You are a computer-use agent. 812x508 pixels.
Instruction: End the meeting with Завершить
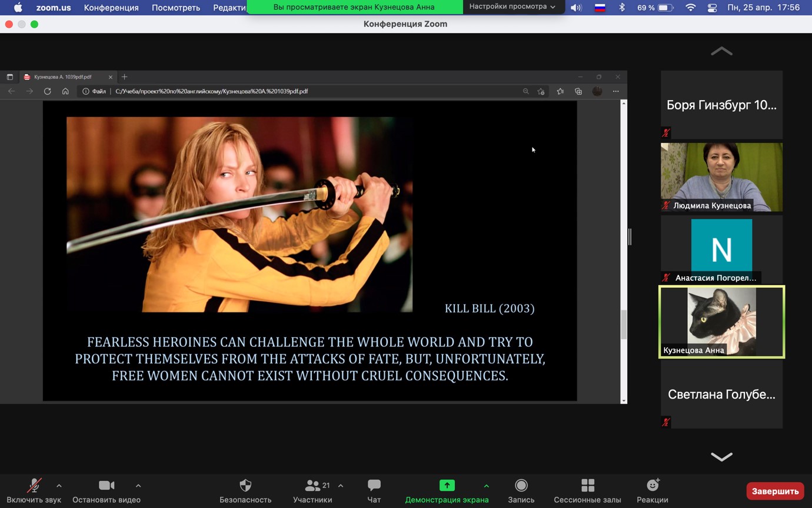click(775, 491)
